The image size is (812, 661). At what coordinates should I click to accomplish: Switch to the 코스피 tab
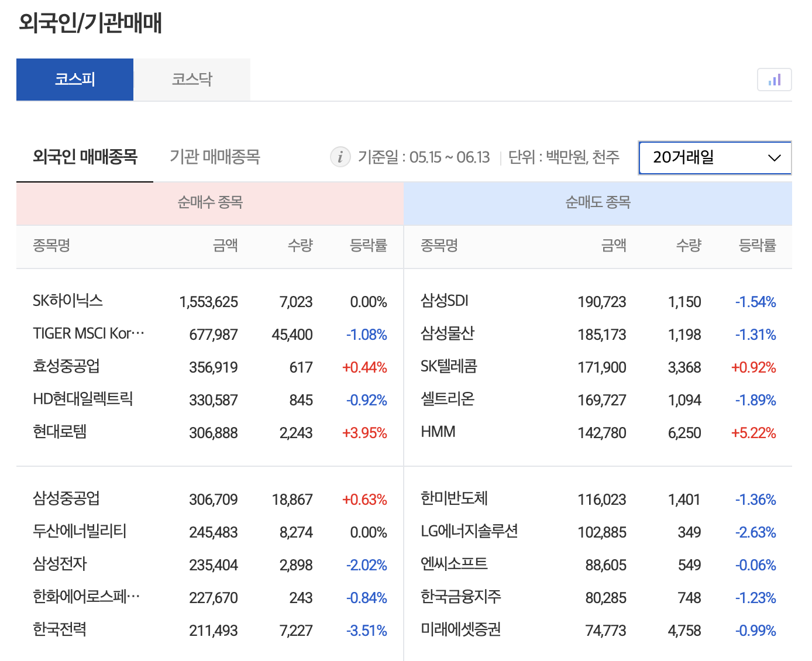75,80
